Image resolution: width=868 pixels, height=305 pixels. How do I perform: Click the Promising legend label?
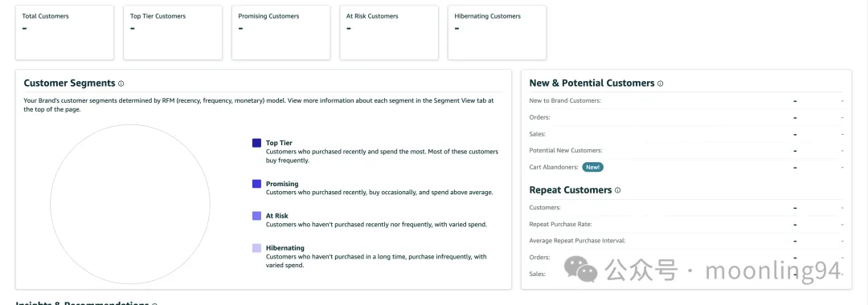coord(282,184)
